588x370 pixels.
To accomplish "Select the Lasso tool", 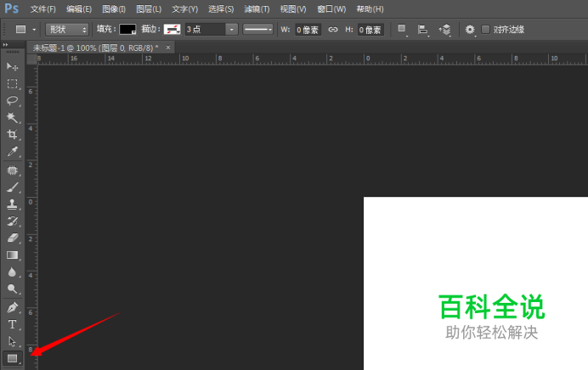I will click(12, 100).
